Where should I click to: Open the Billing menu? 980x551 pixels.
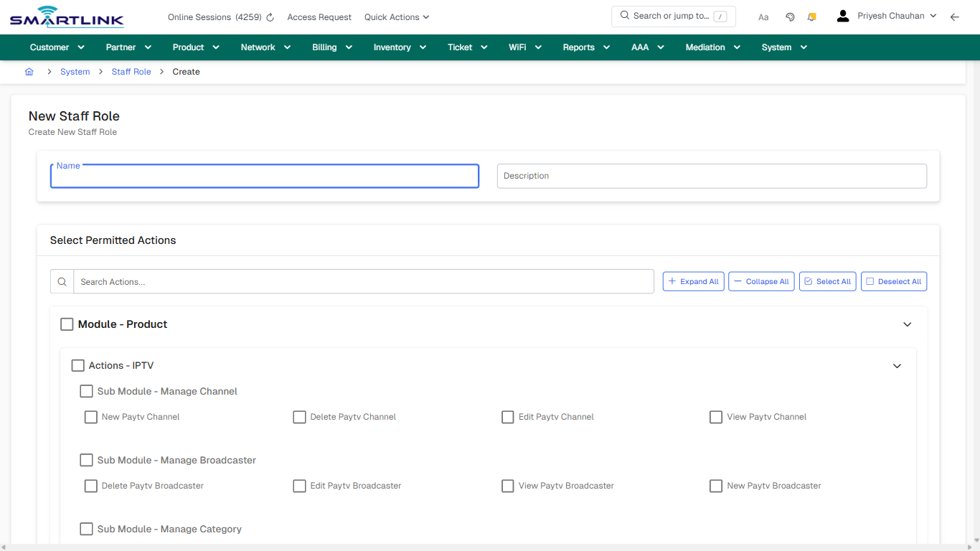tap(331, 47)
